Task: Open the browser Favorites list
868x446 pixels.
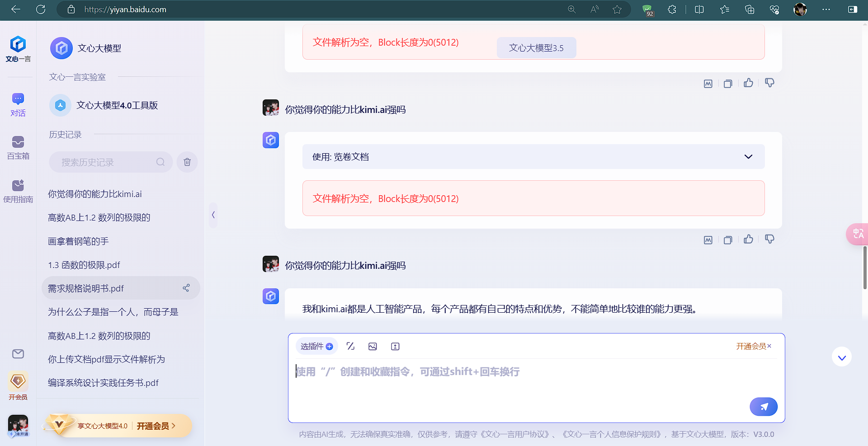Action: coord(725,9)
